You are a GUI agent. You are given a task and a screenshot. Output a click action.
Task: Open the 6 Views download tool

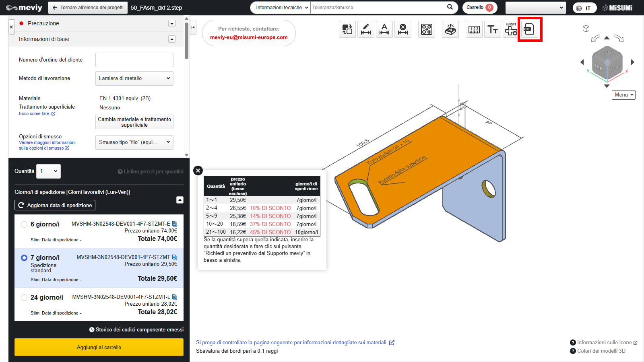511,29
